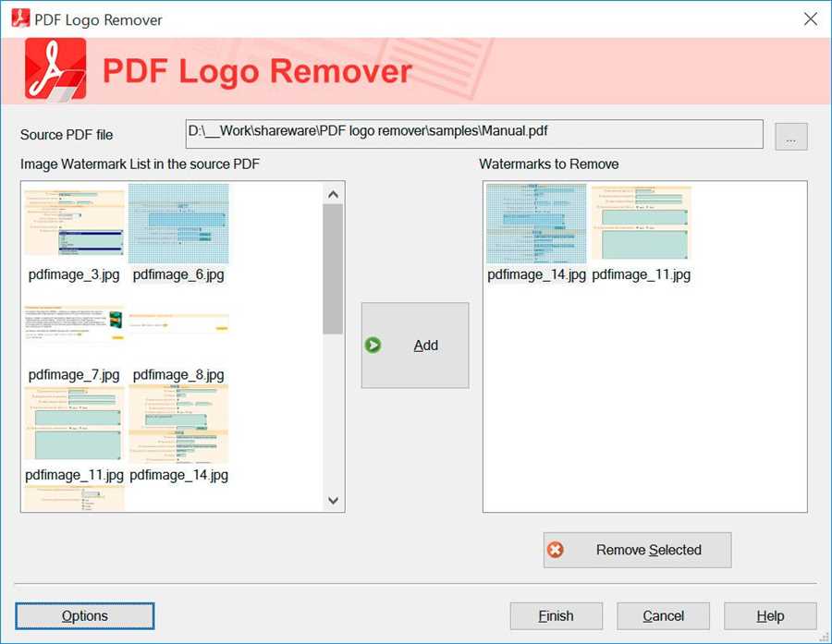Click the Cancel button
832x644 pixels.
[x=663, y=616]
